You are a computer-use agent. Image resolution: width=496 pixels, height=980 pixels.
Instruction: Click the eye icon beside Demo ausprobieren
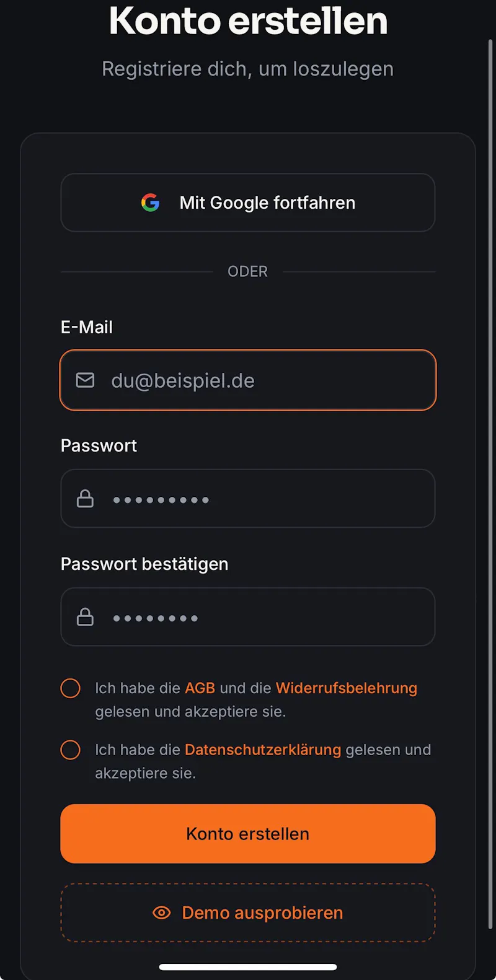[x=161, y=912]
